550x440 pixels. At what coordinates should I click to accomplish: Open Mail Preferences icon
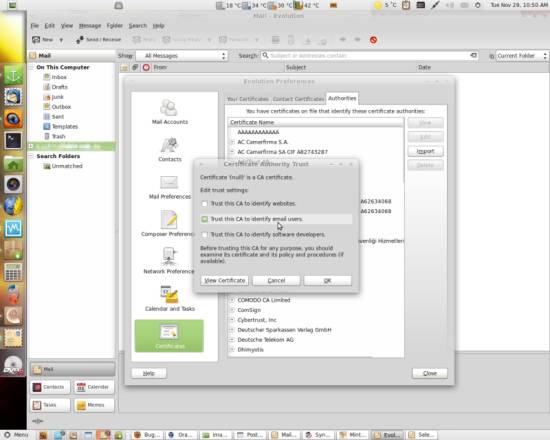170,187
